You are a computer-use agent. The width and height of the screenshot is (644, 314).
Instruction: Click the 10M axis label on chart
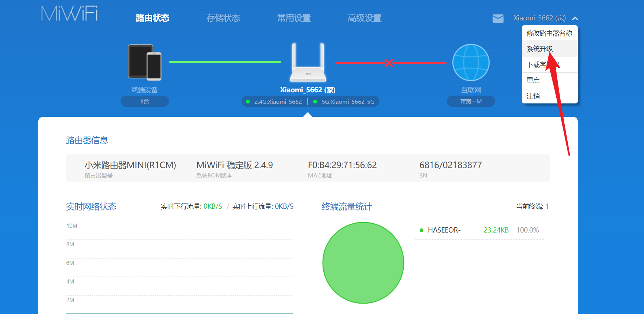(x=72, y=226)
